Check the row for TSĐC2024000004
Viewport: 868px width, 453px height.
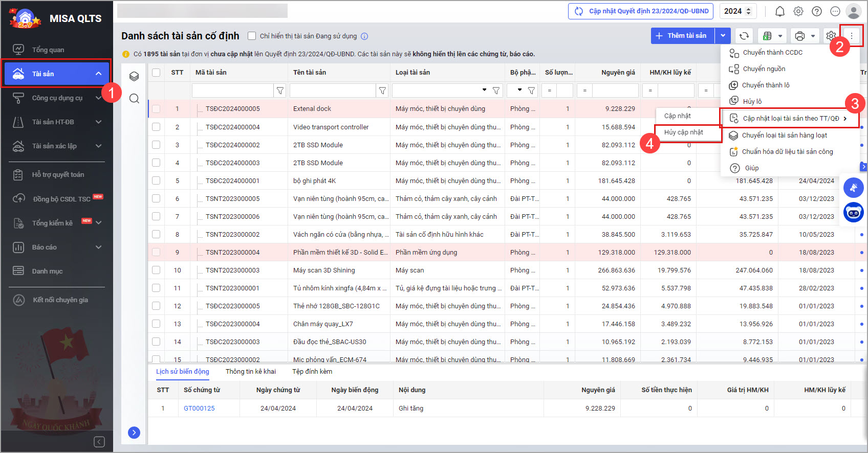pyautogui.click(x=156, y=127)
